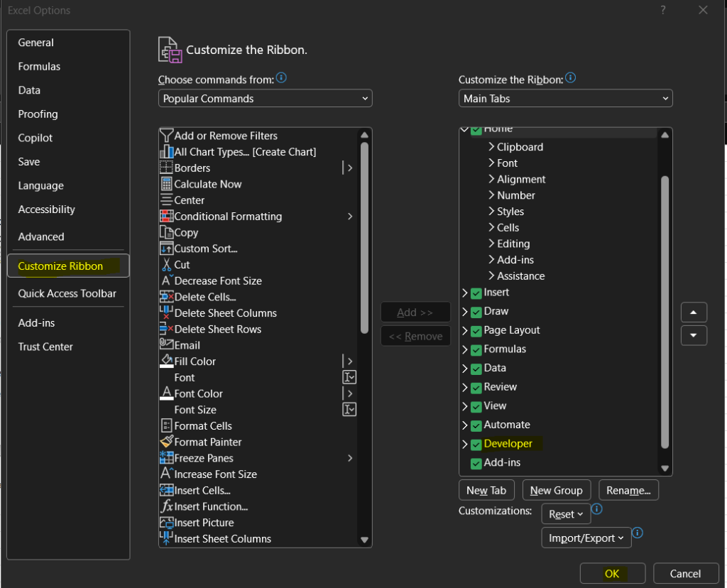The width and height of the screenshot is (727, 588).
Task: Toggle the Automate tab checkbox
Action: point(476,425)
